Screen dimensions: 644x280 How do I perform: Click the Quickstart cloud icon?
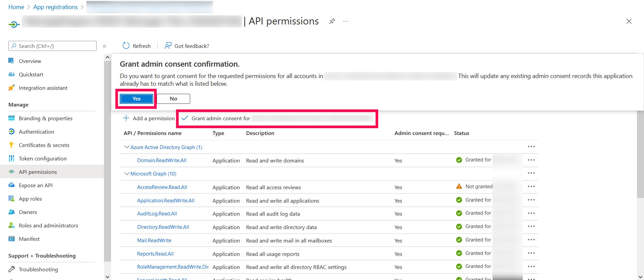tap(11, 74)
